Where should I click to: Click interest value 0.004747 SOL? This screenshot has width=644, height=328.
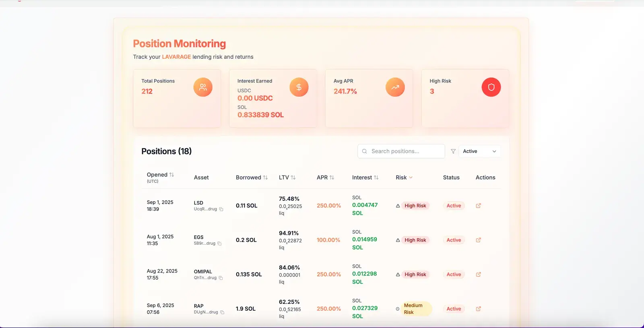[x=365, y=209]
